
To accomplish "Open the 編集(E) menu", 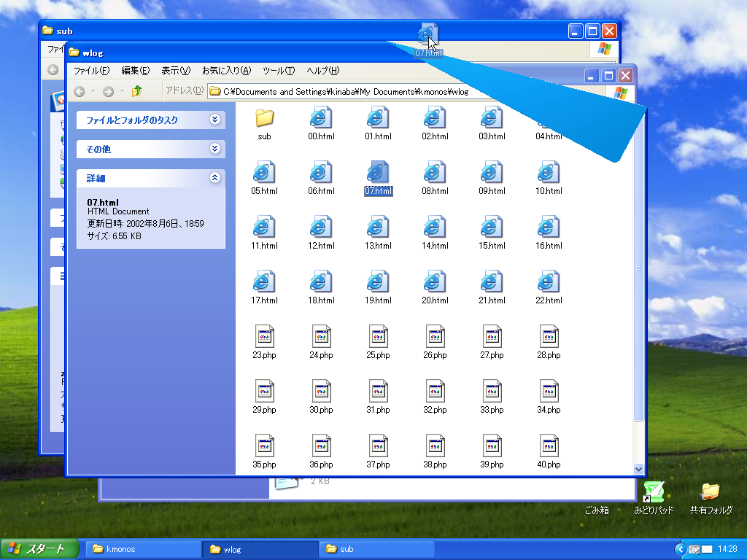I will click(x=135, y=71).
